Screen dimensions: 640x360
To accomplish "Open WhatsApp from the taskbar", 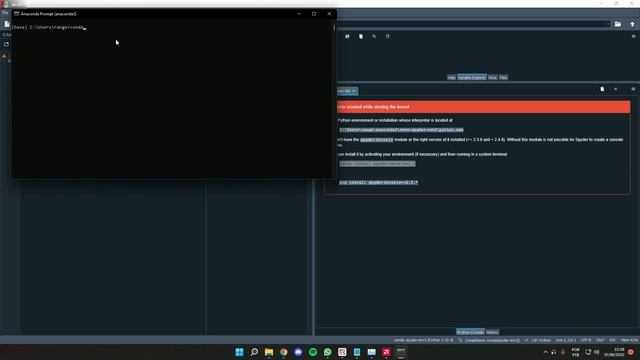I will point(328,352).
